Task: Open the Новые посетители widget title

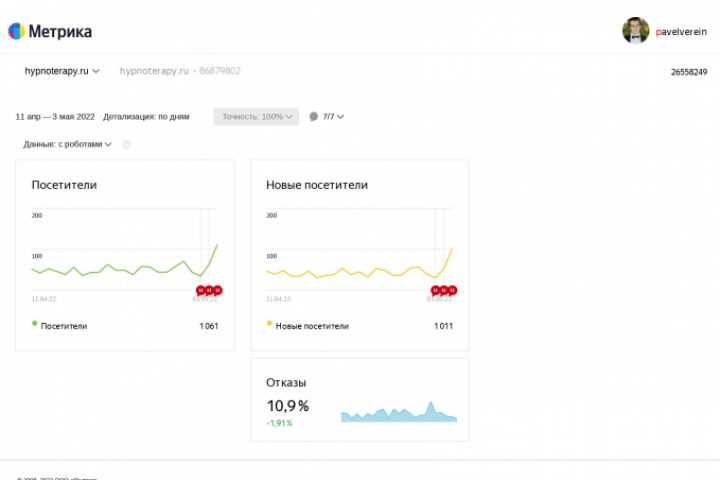Action: 317,185
